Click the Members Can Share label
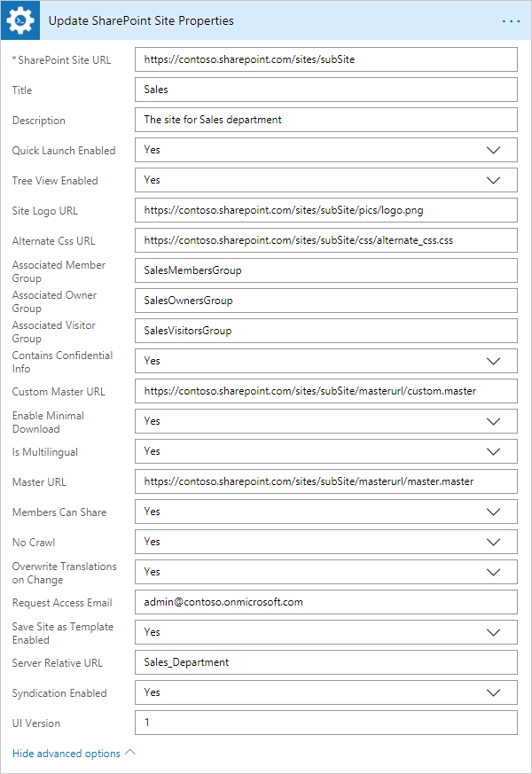This screenshot has height=774, width=532. click(59, 512)
